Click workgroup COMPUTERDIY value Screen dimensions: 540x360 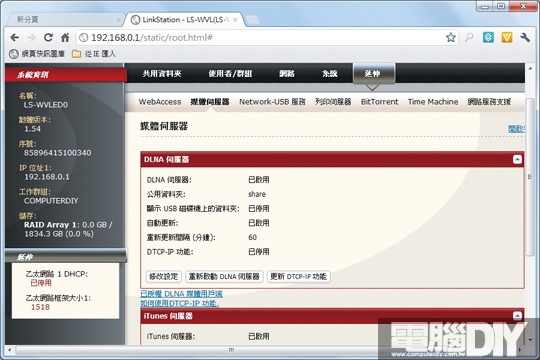pos(51,200)
